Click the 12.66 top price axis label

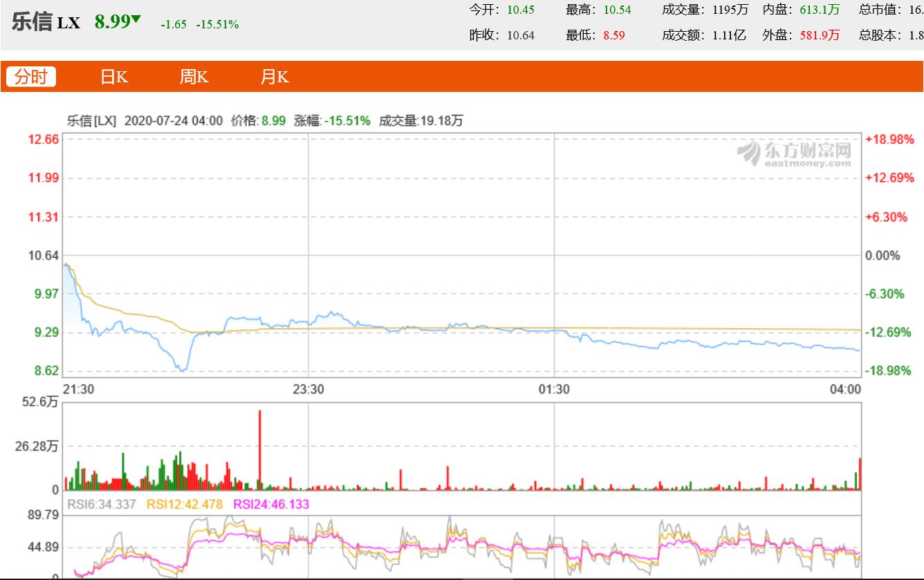click(x=43, y=139)
